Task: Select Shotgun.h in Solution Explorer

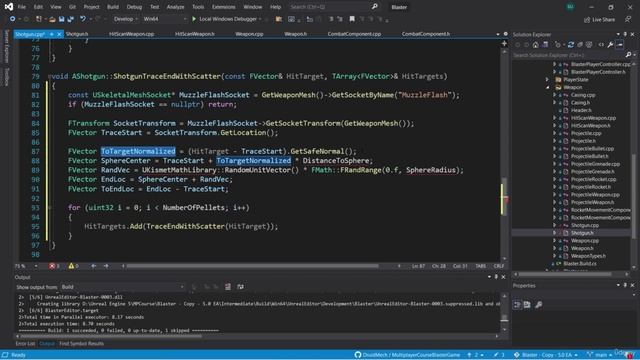Action: [582, 233]
